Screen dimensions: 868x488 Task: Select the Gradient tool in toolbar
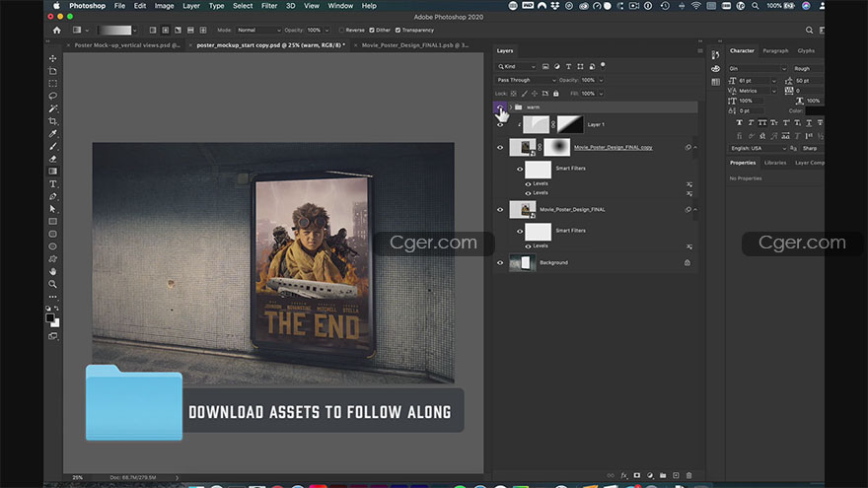52,172
